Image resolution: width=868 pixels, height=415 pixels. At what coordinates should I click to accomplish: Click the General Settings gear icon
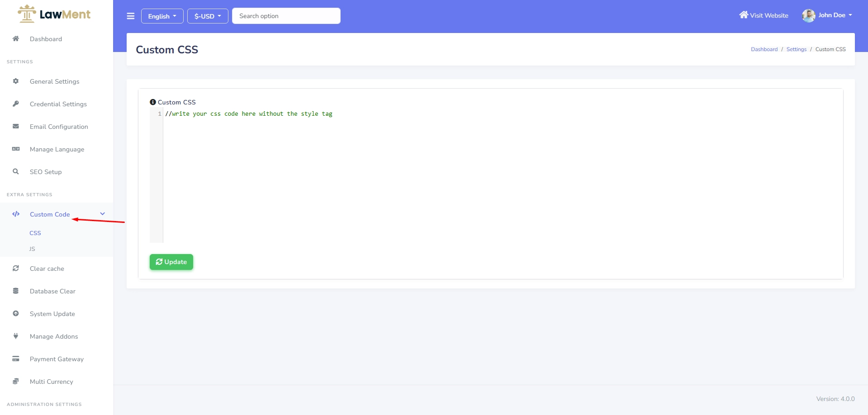[x=16, y=81]
